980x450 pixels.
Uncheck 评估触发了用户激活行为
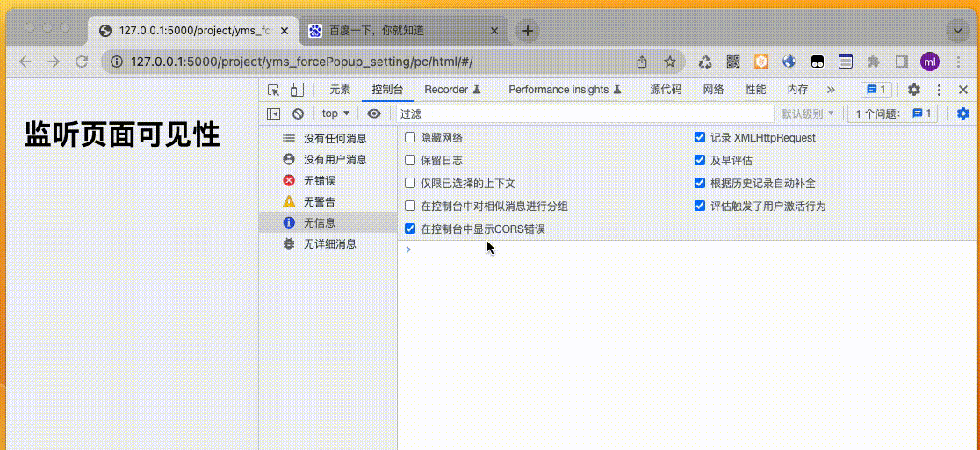pyautogui.click(x=700, y=206)
